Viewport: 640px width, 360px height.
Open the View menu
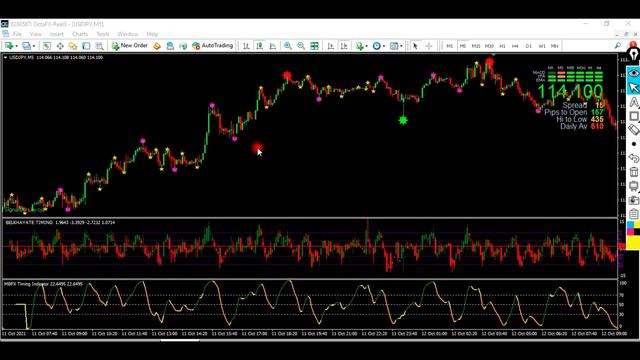(36, 34)
